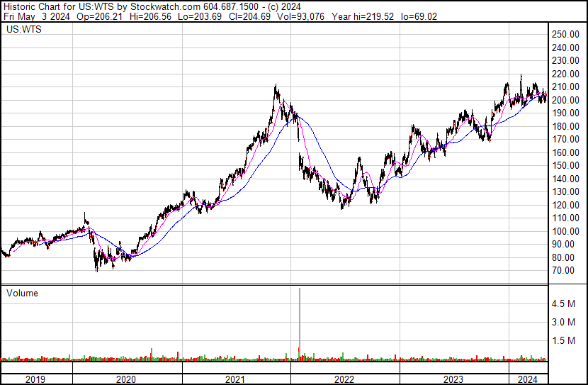
Task: Click the 3.0 M volume axis label
Action: (563, 322)
